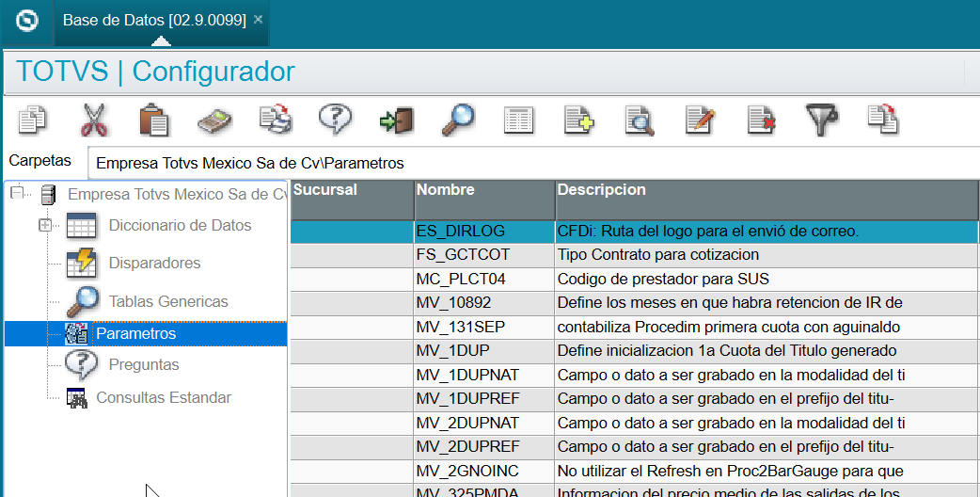The image size is (980, 497).
Task: Click the printer documents toolbar icon
Action: click(x=276, y=120)
